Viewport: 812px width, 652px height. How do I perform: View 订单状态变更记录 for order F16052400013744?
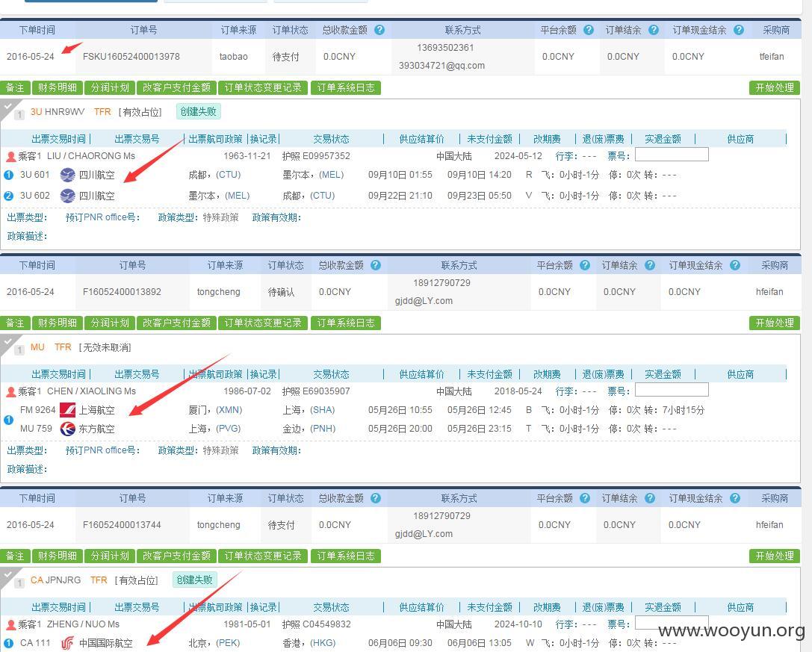[263, 556]
